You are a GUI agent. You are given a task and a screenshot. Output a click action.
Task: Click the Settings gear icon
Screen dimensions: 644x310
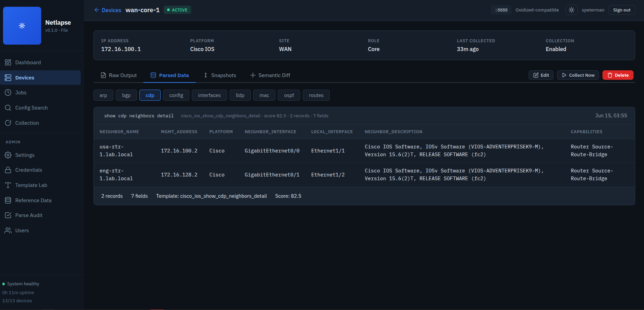pos(8,155)
